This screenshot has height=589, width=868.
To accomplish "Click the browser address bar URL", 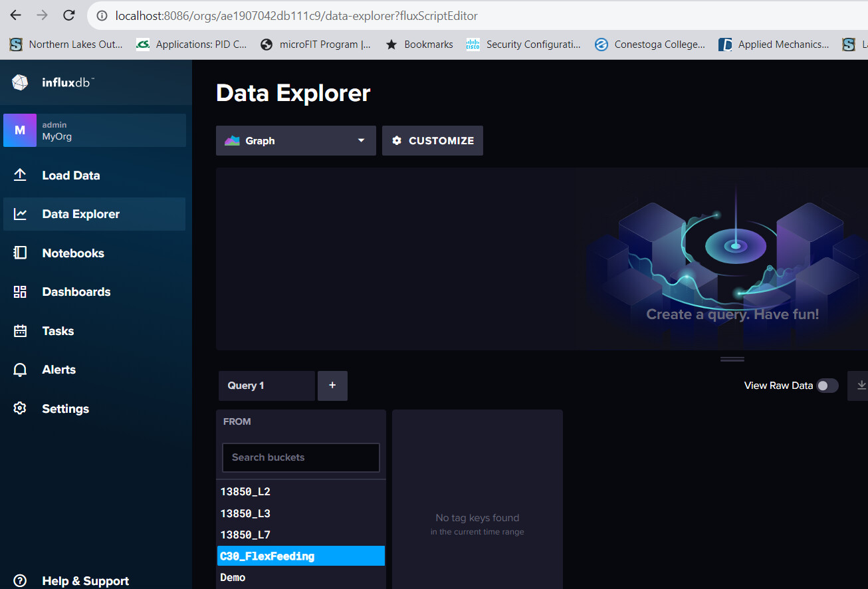I will pyautogui.click(x=296, y=15).
